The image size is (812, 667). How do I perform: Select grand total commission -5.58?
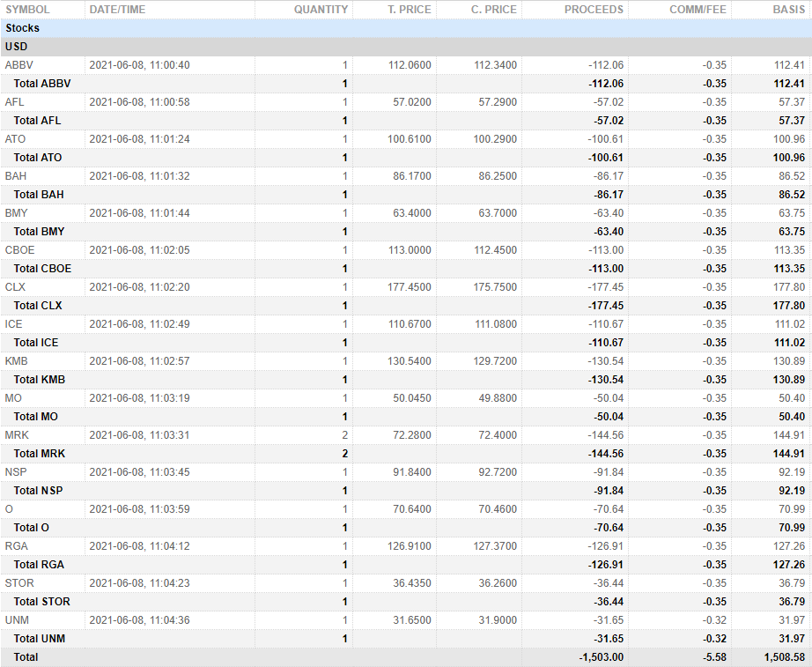(x=714, y=657)
